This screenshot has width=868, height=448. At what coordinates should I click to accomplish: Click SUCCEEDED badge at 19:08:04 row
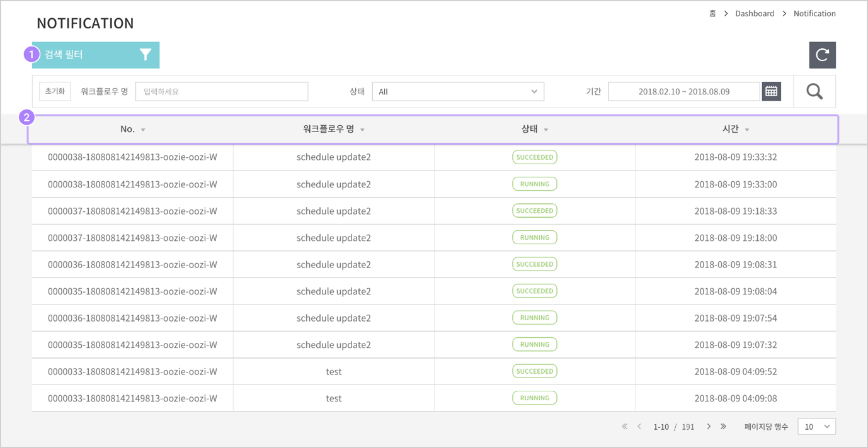[535, 291]
